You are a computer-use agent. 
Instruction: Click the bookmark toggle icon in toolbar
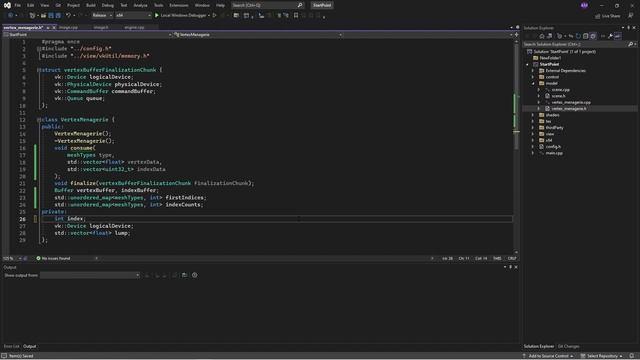[296, 16]
